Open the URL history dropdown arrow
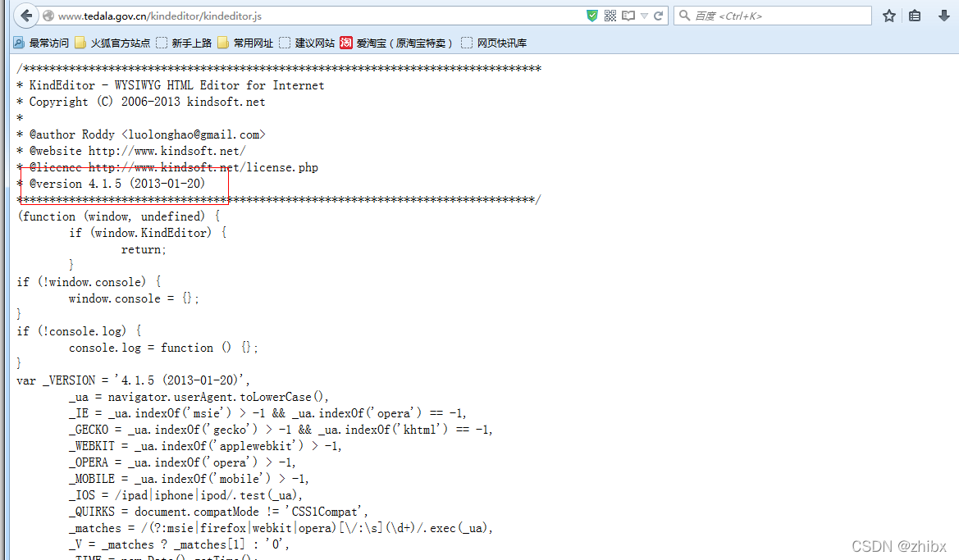This screenshot has height=560, width=959. pos(644,16)
